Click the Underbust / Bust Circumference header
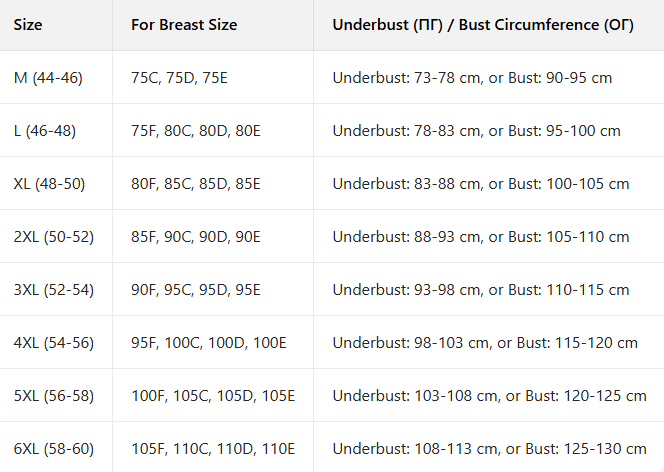The height and width of the screenshot is (472, 664). (483, 25)
